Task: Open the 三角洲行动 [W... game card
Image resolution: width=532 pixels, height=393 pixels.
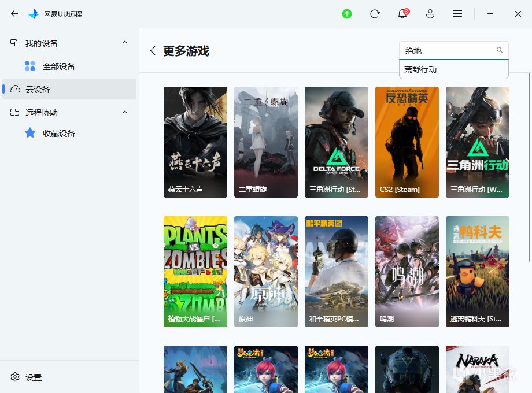Action: 478,142
